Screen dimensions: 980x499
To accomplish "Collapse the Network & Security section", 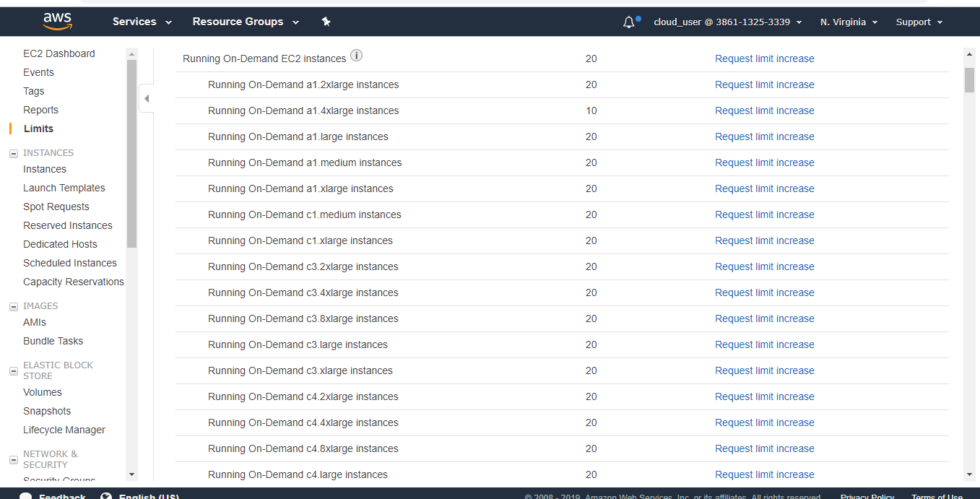I will coord(13,459).
